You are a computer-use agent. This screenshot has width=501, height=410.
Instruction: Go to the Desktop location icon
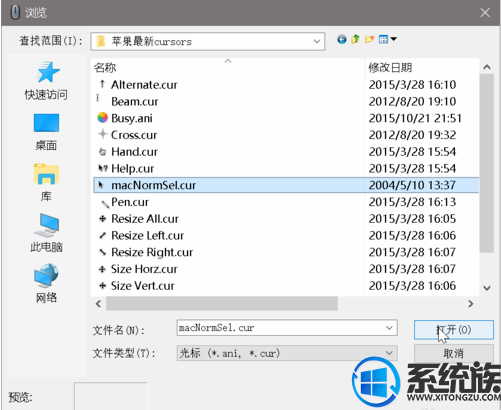point(46,123)
